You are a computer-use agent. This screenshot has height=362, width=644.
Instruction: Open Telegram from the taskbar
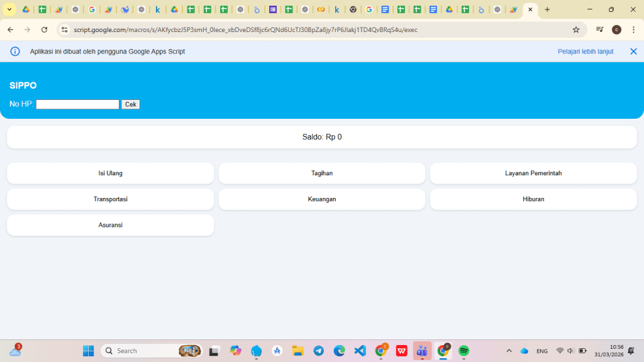pyautogui.click(x=319, y=351)
